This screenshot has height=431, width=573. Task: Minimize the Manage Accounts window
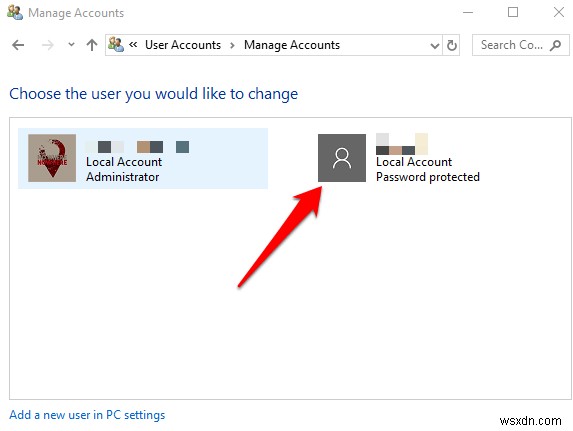coord(468,12)
